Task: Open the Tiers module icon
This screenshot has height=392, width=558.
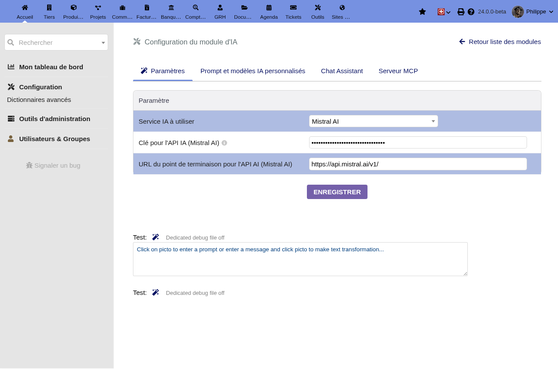Action: point(49,7)
